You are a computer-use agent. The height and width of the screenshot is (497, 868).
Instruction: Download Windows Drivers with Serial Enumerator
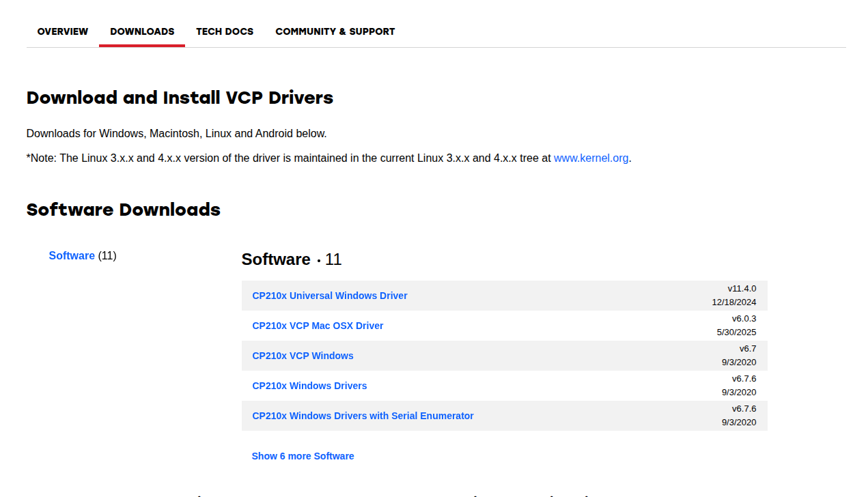363,416
